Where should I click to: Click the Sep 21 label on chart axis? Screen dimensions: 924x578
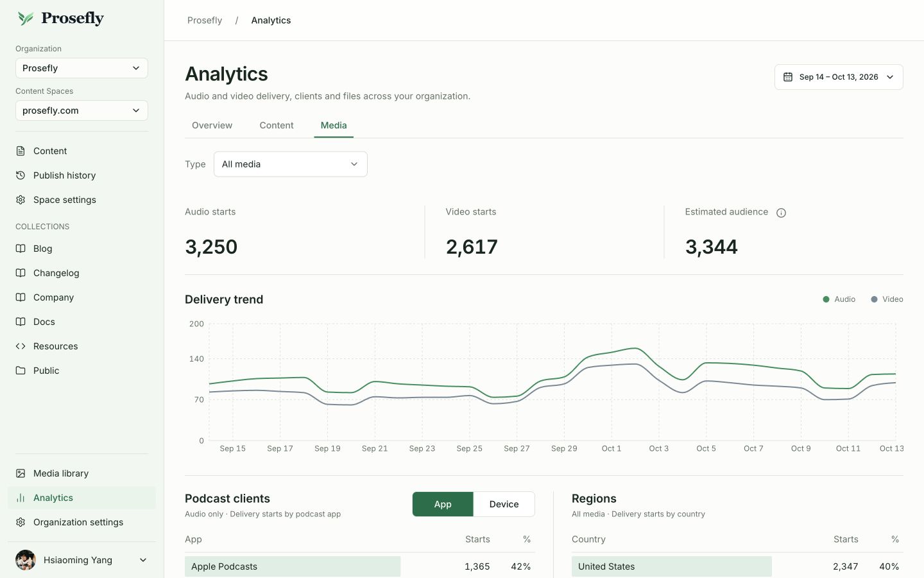click(x=375, y=448)
